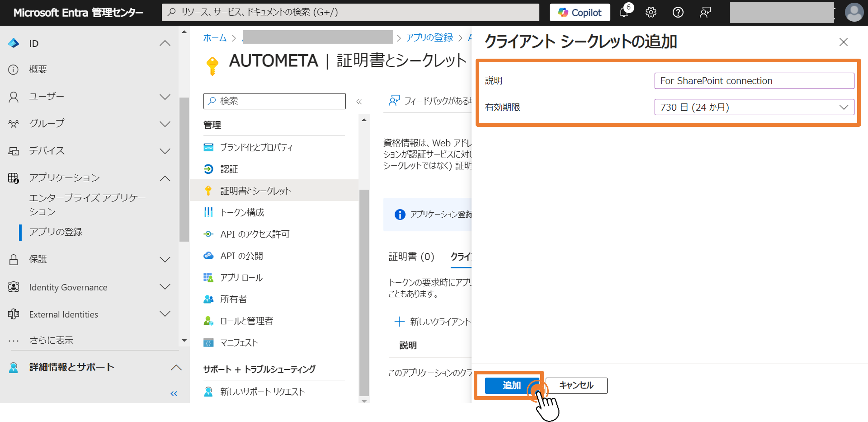Screen dimensions: 868x422
Task: Collapse the アプリケーション section chevron
Action: coord(165,178)
